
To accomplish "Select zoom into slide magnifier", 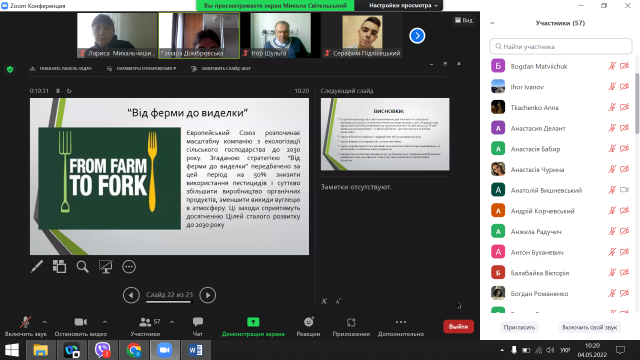I will point(82,267).
